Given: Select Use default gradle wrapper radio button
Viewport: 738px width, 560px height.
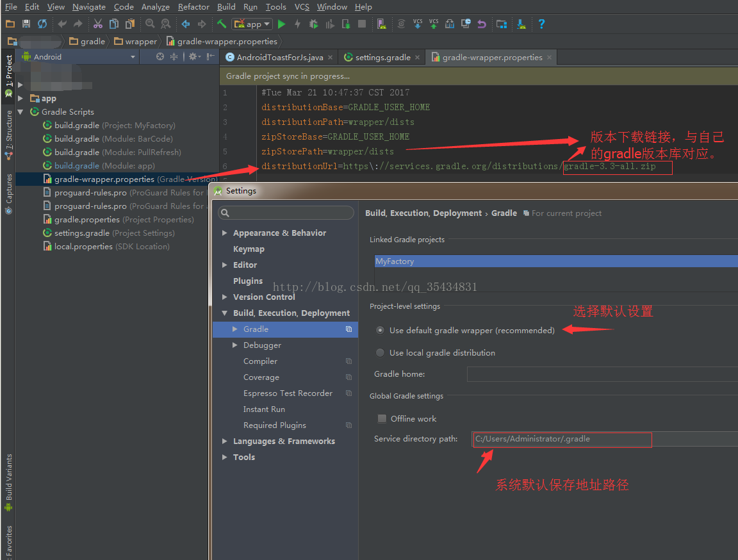Looking at the screenshot, I should coord(381,329).
